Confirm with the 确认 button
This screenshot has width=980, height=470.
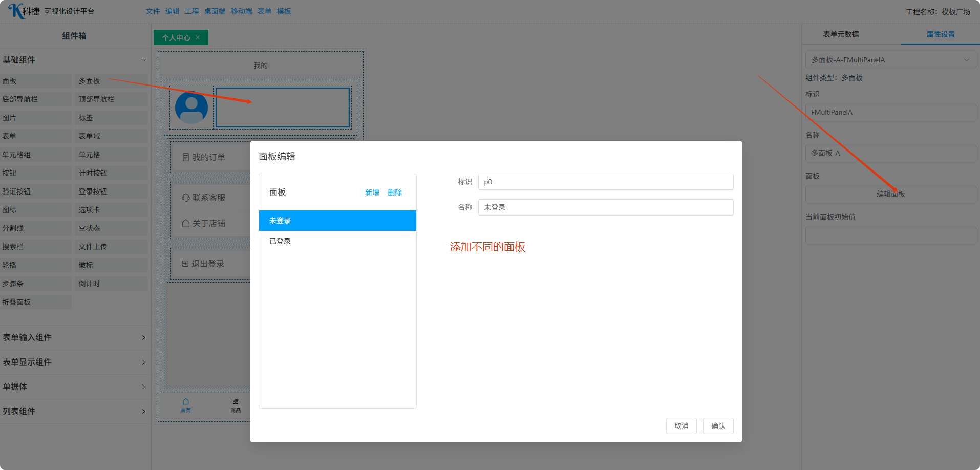[718, 426]
